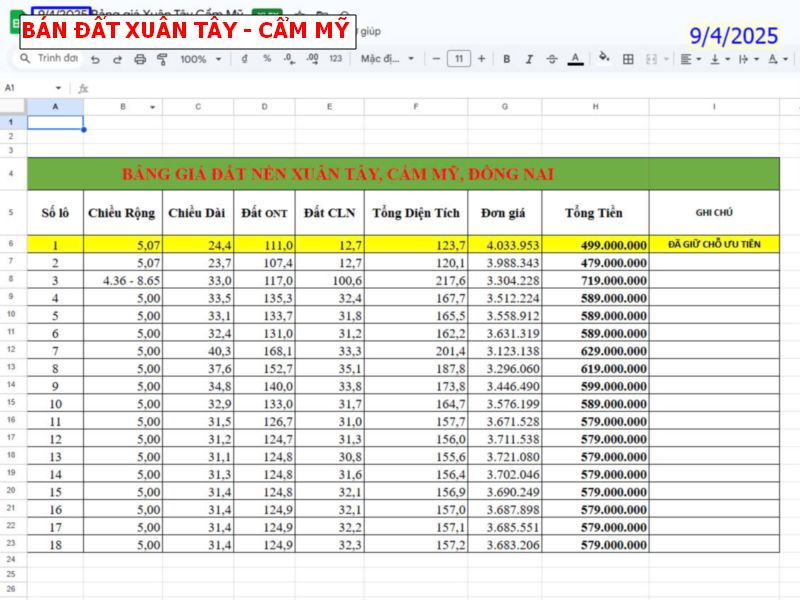The height and width of the screenshot is (600, 800).
Task: Open the Borders grid icon
Action: pyautogui.click(x=628, y=59)
